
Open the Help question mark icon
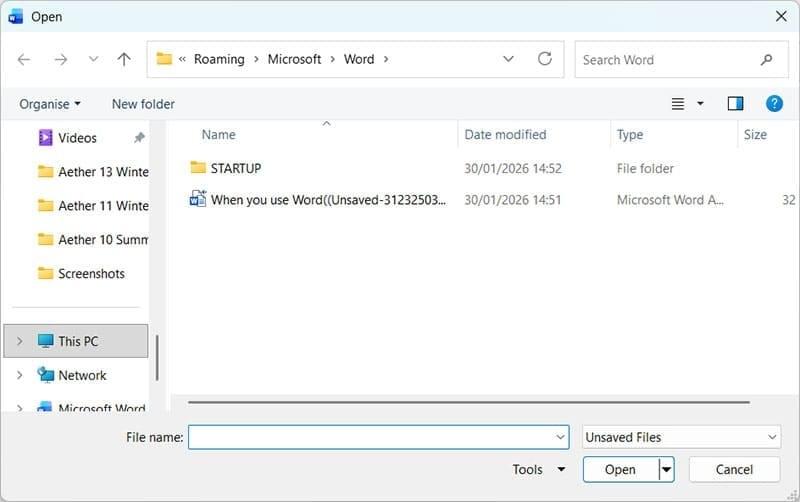(x=774, y=104)
